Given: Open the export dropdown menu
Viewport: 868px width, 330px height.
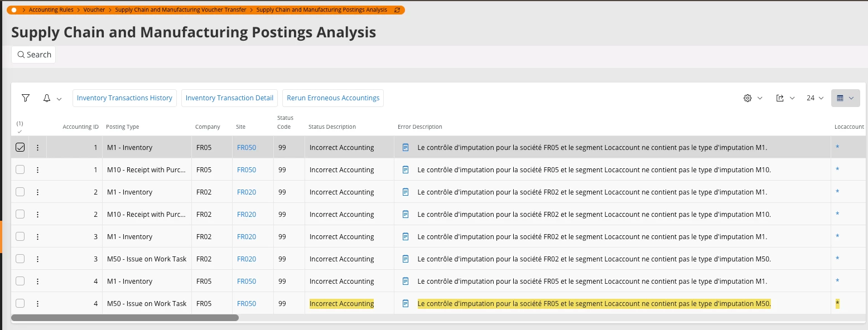Looking at the screenshot, I should (x=785, y=98).
